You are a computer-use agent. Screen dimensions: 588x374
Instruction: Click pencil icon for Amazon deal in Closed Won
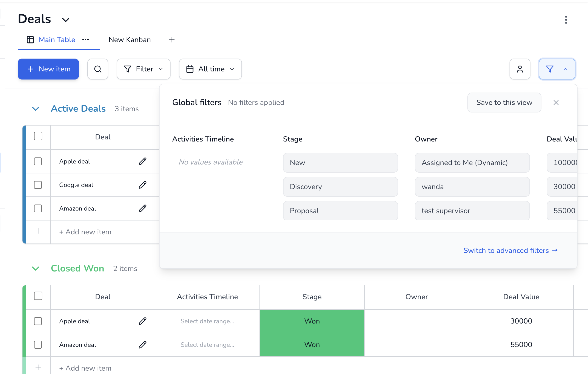tap(143, 344)
